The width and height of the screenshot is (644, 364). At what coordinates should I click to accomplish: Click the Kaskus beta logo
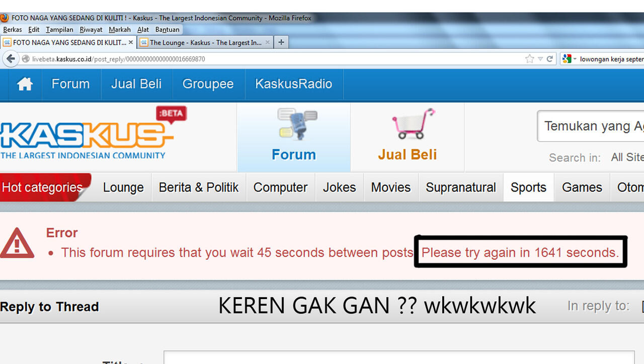click(x=94, y=133)
